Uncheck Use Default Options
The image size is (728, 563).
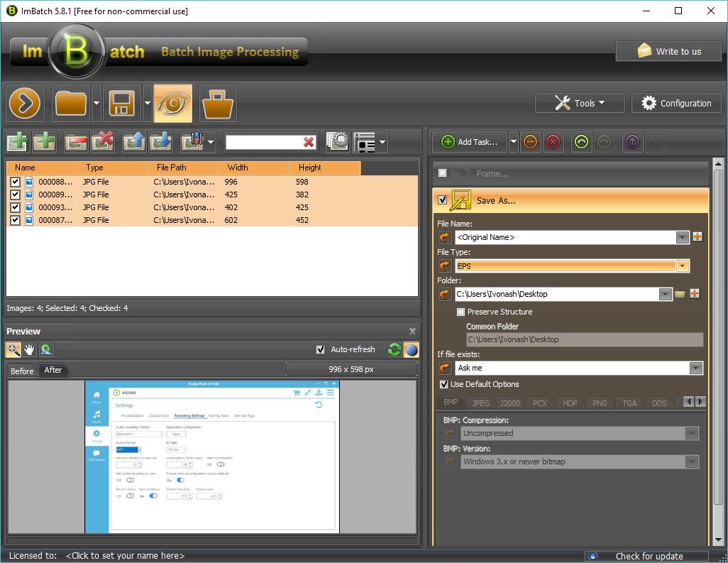444,384
